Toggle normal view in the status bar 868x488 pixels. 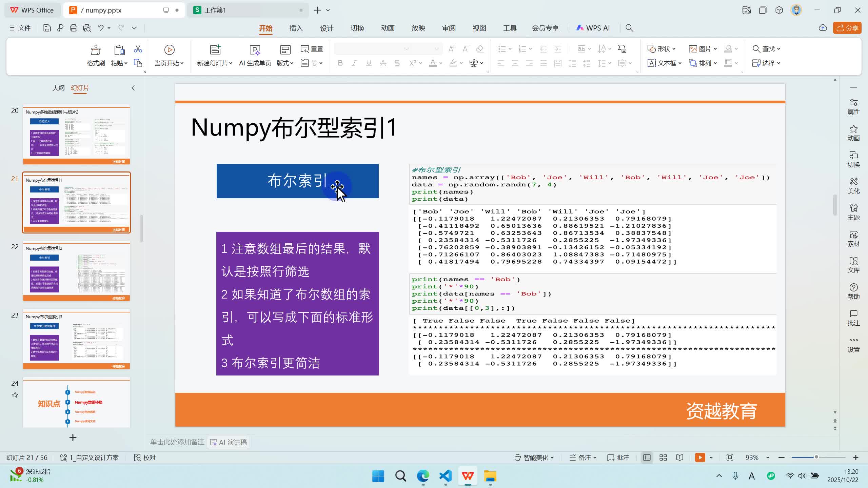[x=647, y=457]
